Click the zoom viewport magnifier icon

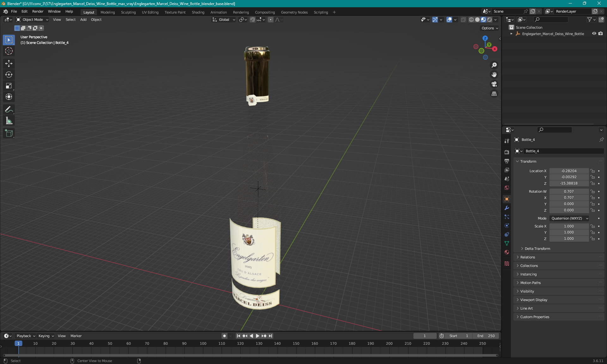tap(494, 65)
